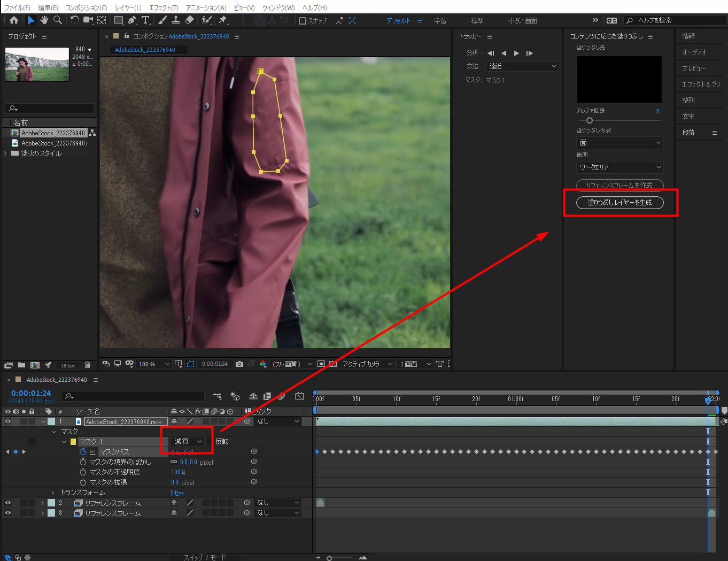728x561 pixels.
Task: Select the Selection arrow tool
Action: (31, 20)
